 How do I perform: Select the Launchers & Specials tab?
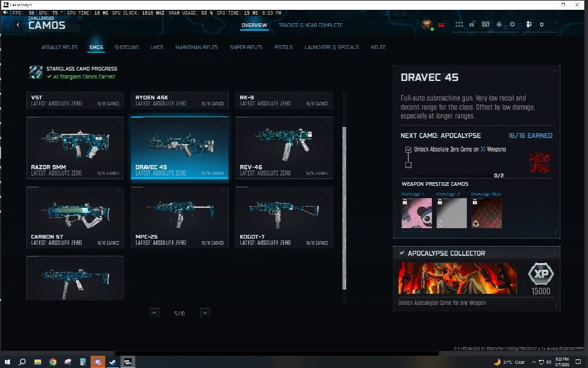pyautogui.click(x=331, y=47)
